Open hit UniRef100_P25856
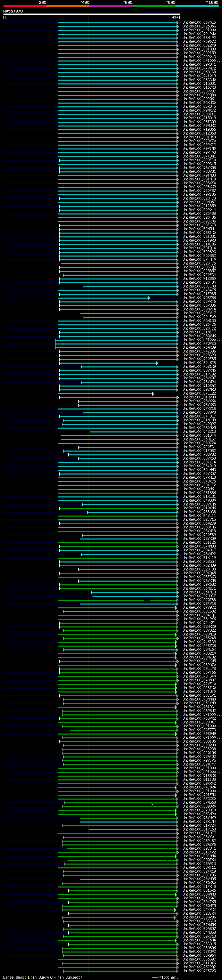Screen dimensions: 222x980 pos(199,26)
